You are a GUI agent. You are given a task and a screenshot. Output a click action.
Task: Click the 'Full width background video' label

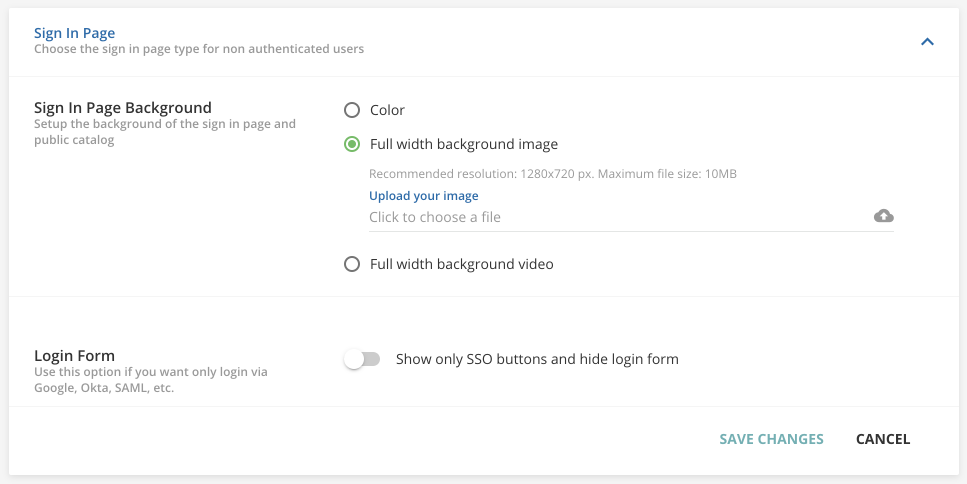[461, 264]
